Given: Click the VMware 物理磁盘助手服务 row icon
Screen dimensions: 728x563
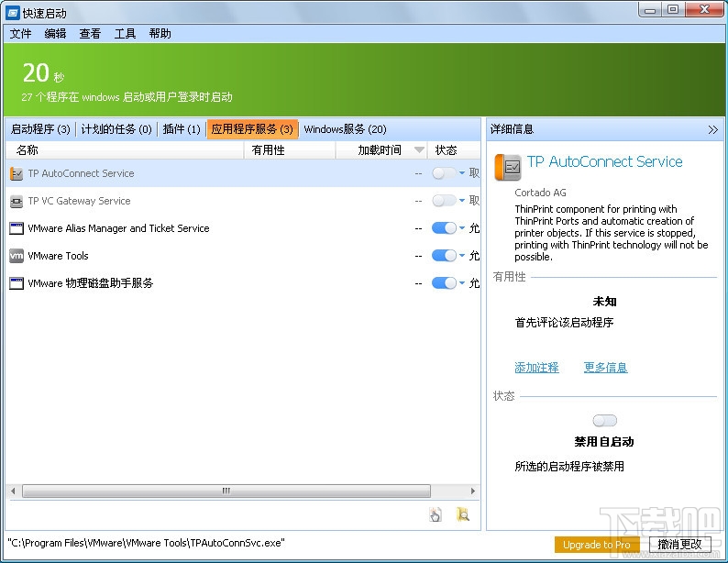Looking at the screenshot, I should pos(17,283).
